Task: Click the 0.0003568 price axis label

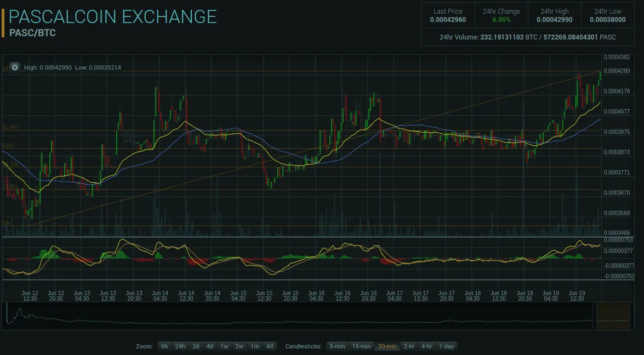Action: 617,213
